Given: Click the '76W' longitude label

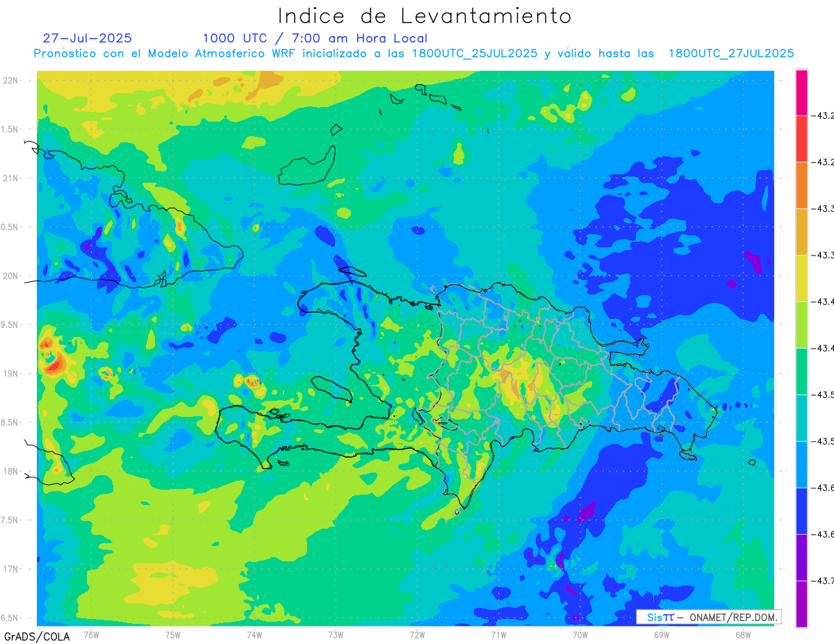Looking at the screenshot, I should pos(91,635).
